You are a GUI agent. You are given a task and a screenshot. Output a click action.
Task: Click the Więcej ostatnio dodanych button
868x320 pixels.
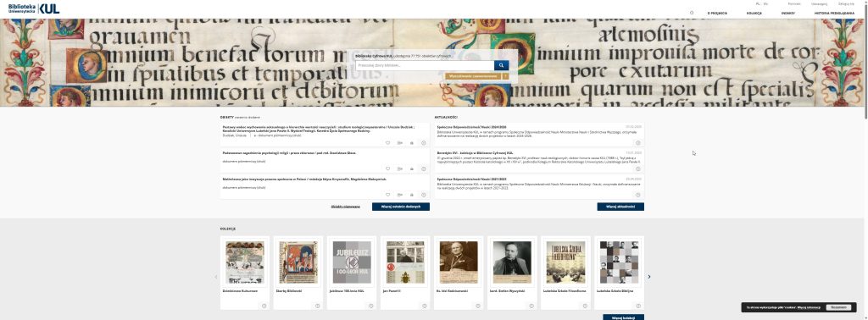[401, 207]
